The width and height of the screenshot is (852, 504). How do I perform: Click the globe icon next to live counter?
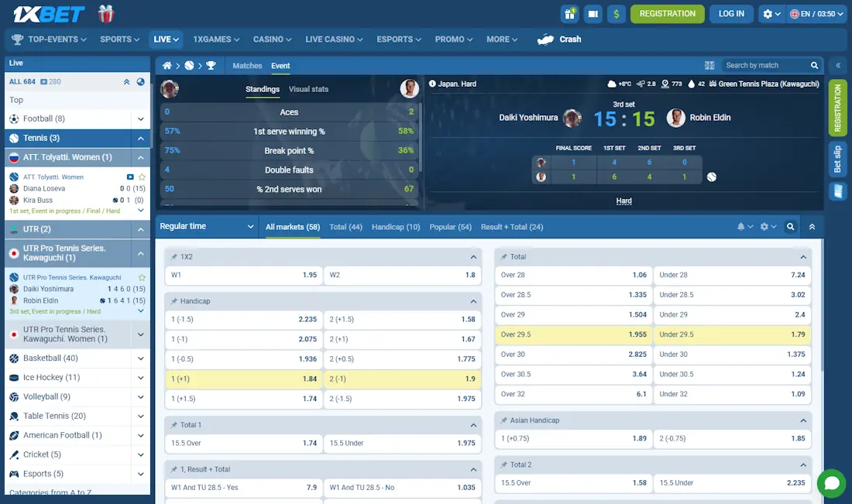tap(142, 81)
